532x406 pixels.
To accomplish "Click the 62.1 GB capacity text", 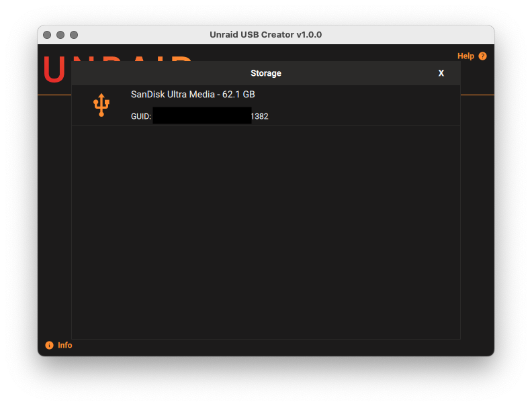I will tap(238, 95).
